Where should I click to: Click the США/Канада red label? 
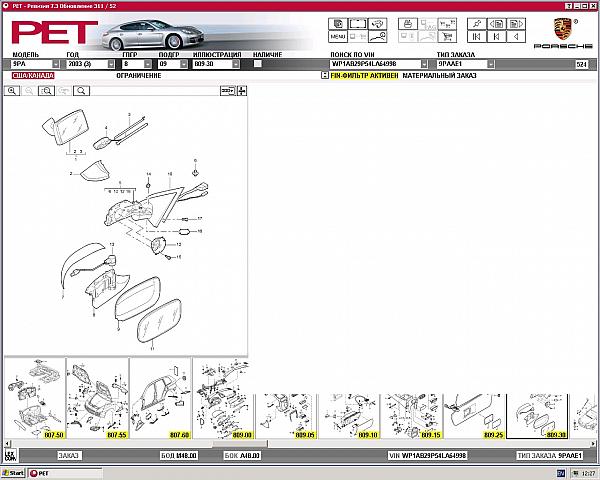(33, 75)
